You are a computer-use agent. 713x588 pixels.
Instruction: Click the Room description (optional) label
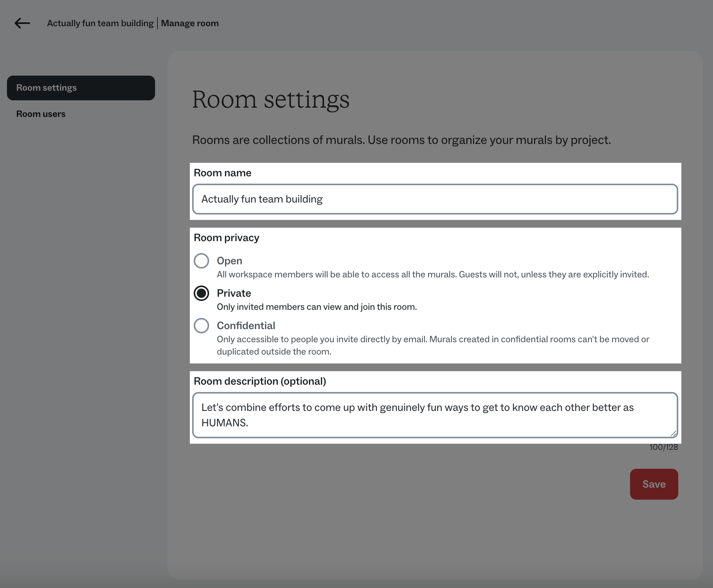tap(260, 381)
